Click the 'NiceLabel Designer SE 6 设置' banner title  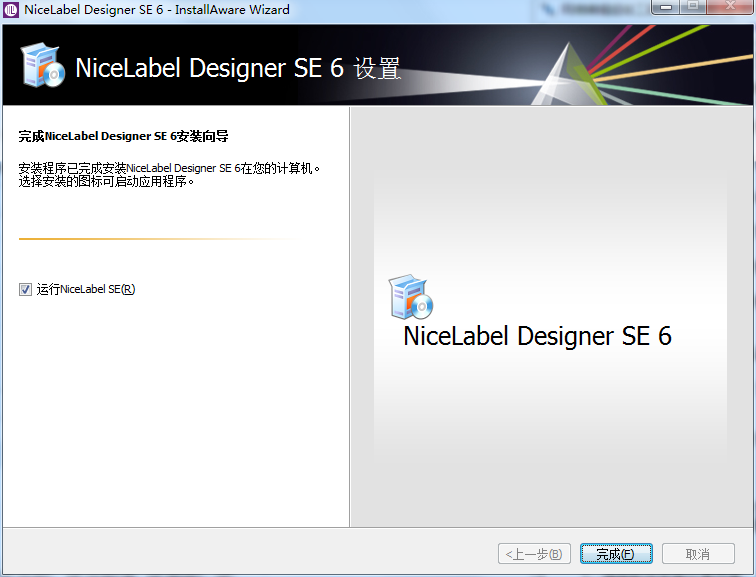[x=238, y=68]
